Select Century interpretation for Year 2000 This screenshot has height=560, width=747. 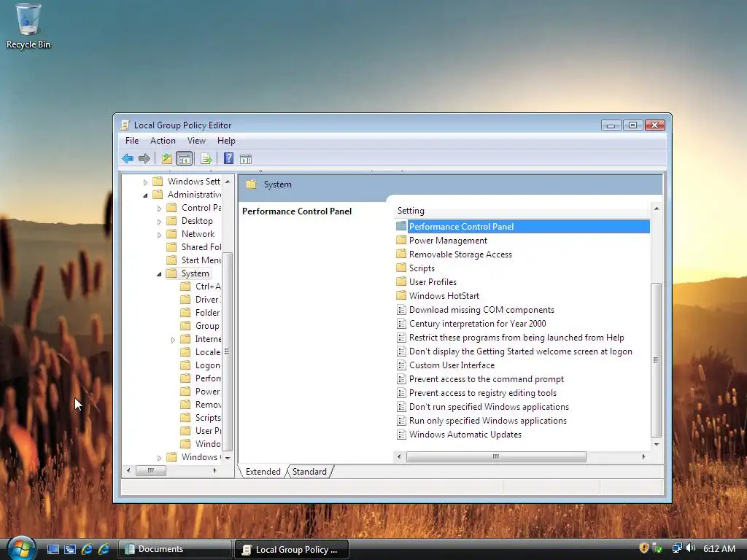[477, 323]
